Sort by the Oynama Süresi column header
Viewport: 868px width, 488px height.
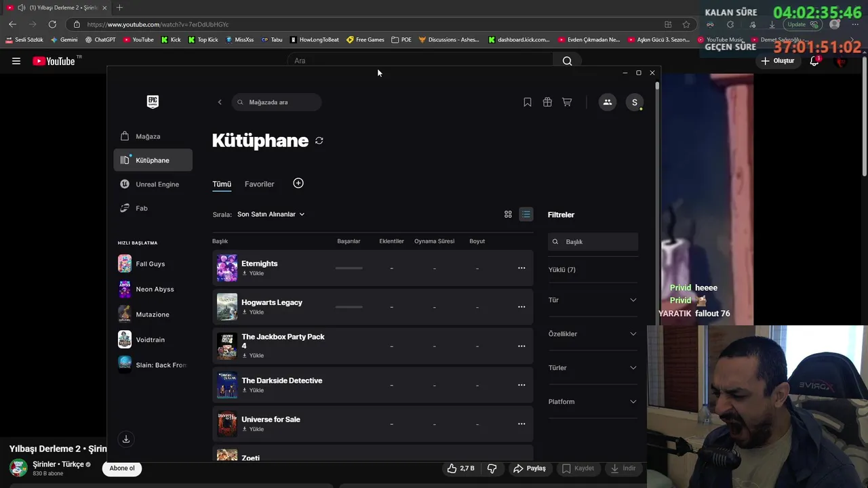tap(434, 241)
